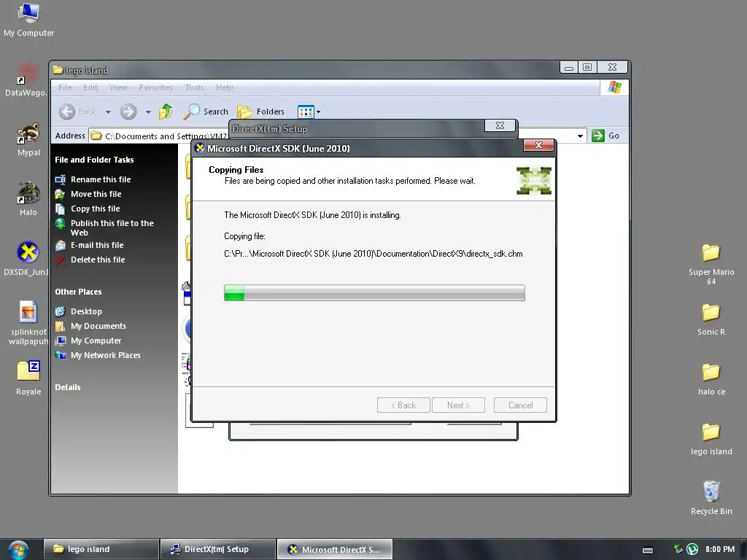Open the Help menu

point(224,87)
